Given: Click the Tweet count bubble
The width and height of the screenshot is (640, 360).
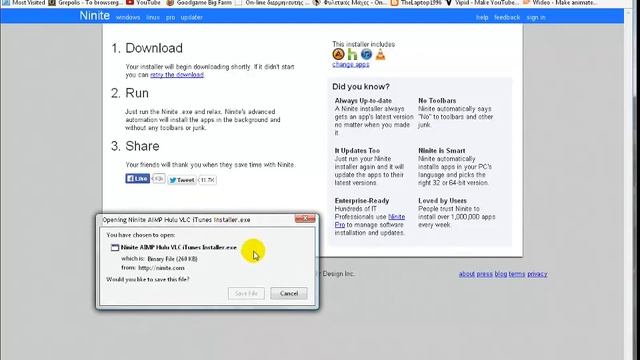Looking at the screenshot, I should tap(207, 180).
